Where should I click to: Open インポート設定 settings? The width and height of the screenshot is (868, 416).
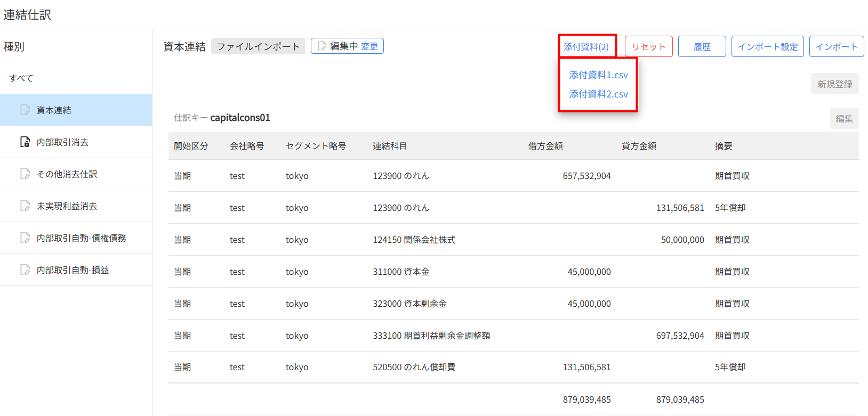[767, 46]
